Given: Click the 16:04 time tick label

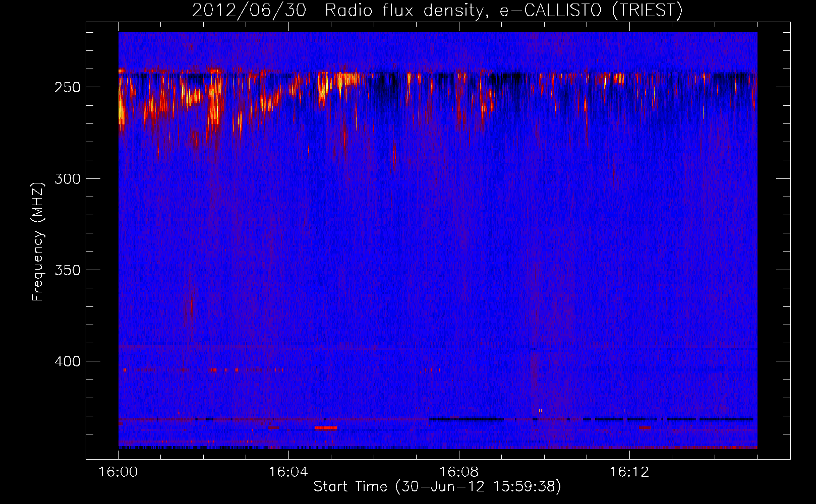Looking at the screenshot, I should [288, 472].
